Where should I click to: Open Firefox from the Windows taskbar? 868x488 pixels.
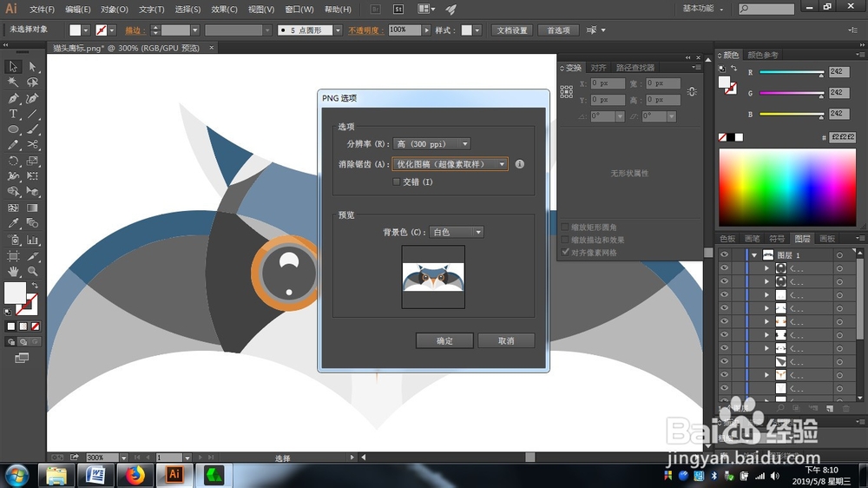coord(135,475)
